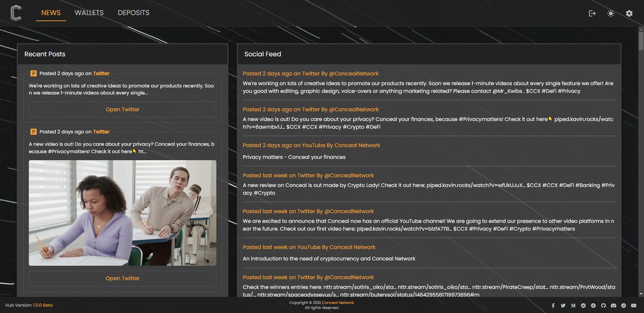The height and width of the screenshot is (313, 644).
Task: Click the 'Privacy matters - Conceal your finances' text
Action: pyautogui.click(x=294, y=157)
